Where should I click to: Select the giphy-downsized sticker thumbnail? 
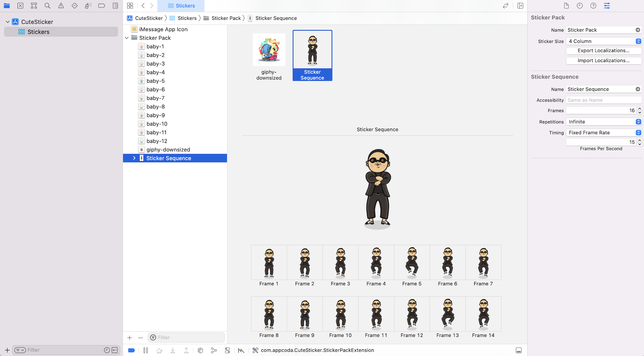coord(269,50)
